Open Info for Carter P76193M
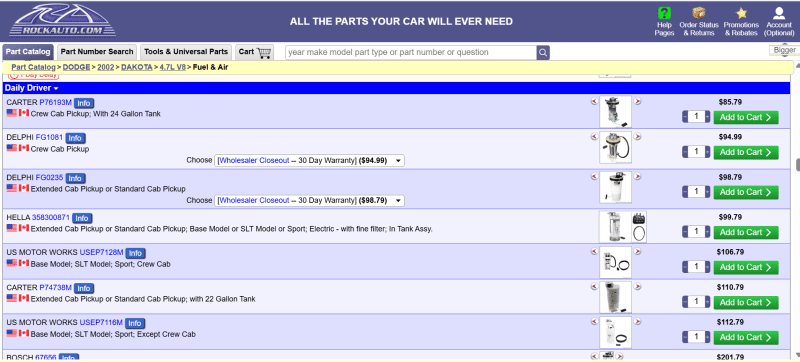The image size is (800, 362). [x=84, y=103]
